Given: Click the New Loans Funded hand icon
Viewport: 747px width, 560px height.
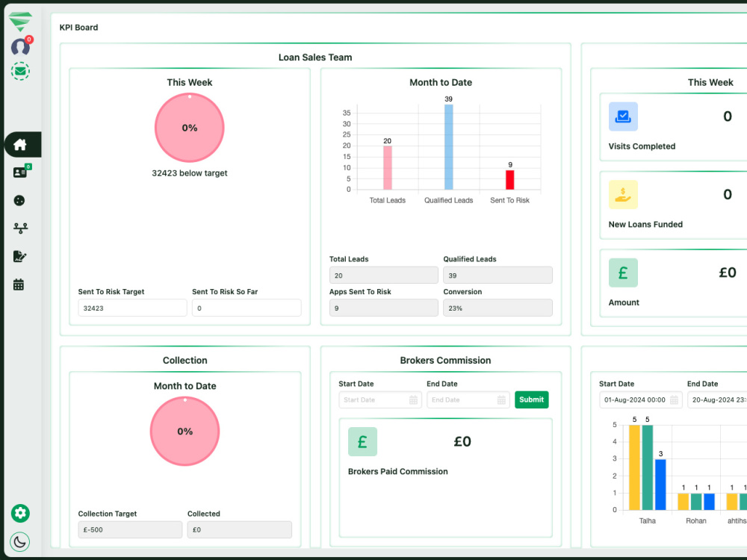Looking at the screenshot, I should click(623, 195).
